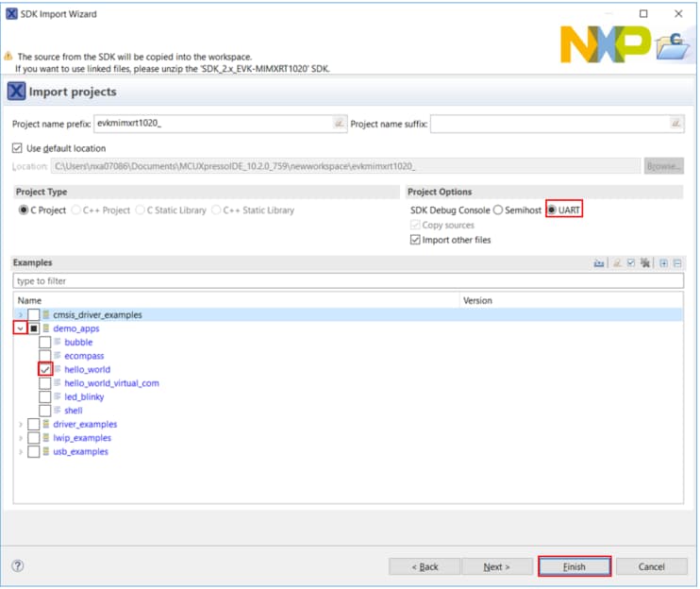Click the Name column header

click(x=236, y=300)
